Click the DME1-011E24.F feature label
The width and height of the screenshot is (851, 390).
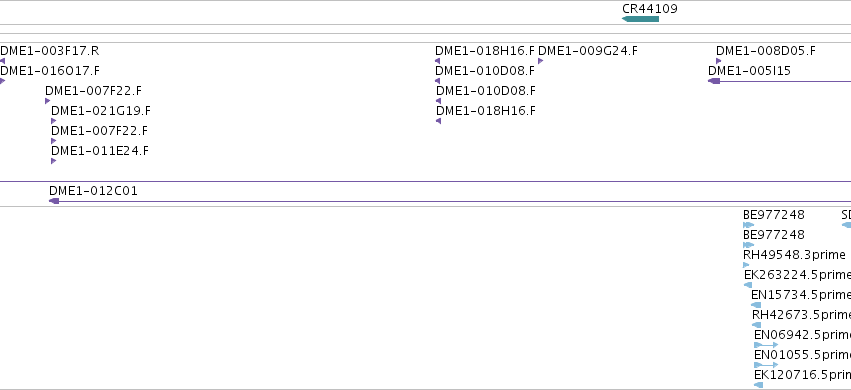click(100, 151)
